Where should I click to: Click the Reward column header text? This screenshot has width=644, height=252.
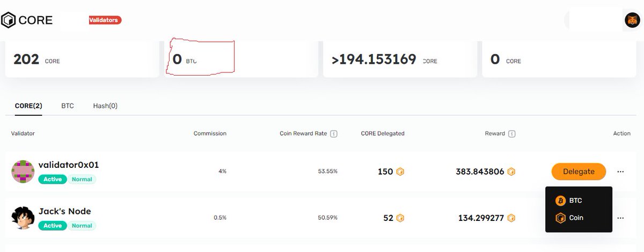click(x=495, y=134)
